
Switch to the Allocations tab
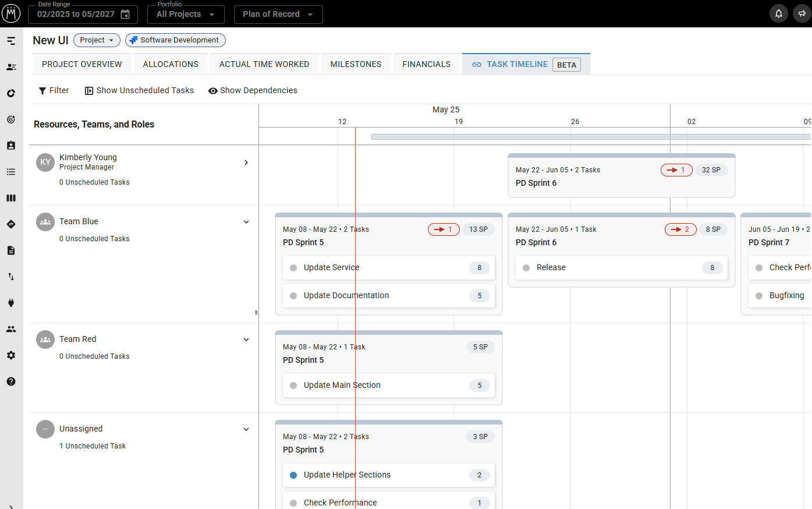point(171,64)
